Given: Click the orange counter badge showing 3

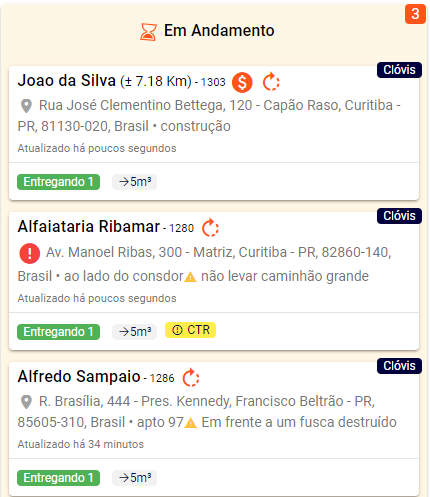Looking at the screenshot, I should [x=415, y=14].
